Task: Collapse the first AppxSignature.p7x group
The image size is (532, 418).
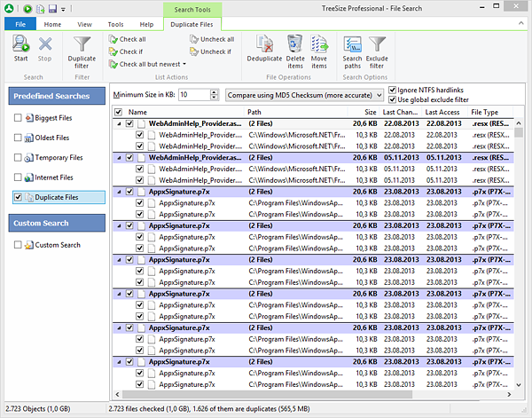Action: tap(119, 192)
